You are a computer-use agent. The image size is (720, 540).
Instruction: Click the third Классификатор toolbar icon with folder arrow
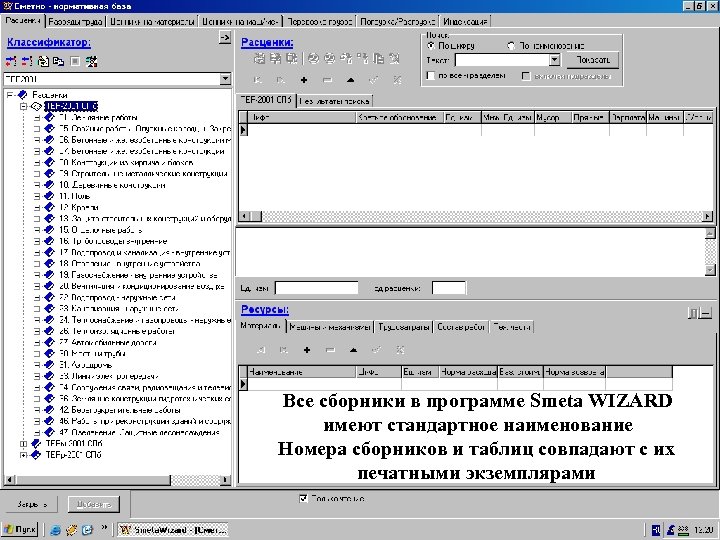[x=43, y=61]
